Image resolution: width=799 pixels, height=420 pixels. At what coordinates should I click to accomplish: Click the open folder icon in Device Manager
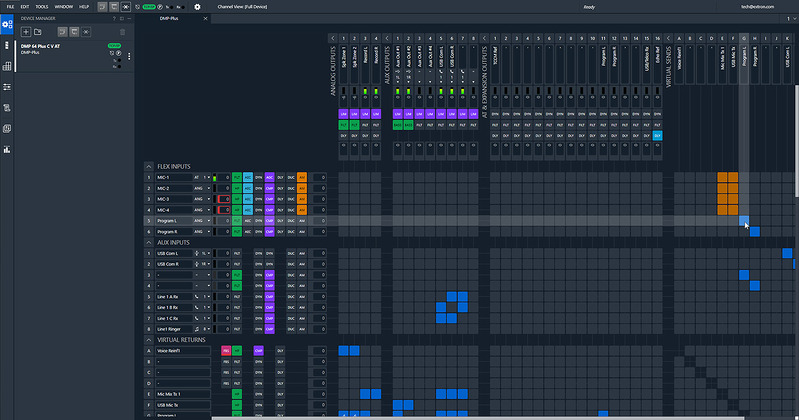[x=39, y=32]
